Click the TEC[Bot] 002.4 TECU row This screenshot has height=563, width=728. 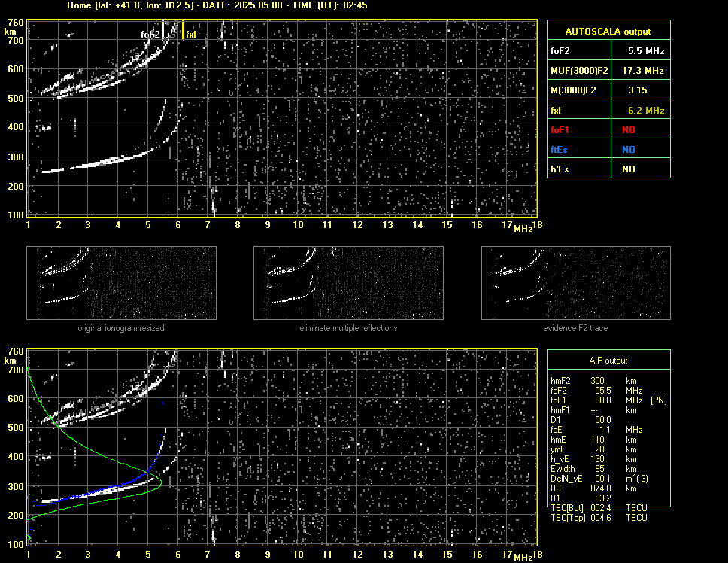pos(599,508)
